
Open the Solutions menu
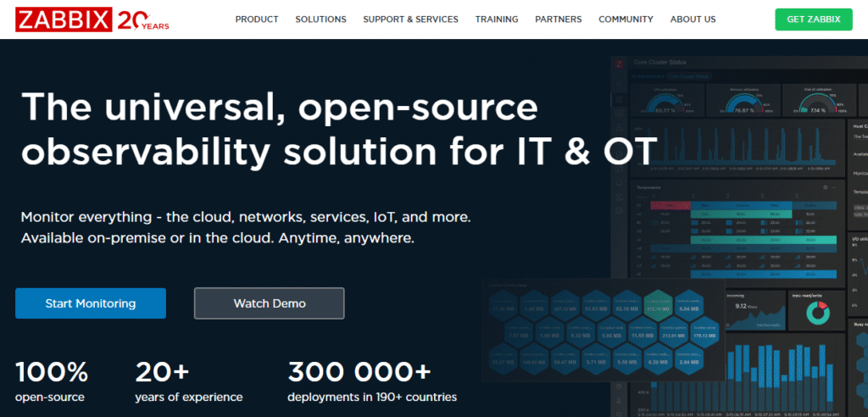[x=320, y=19]
